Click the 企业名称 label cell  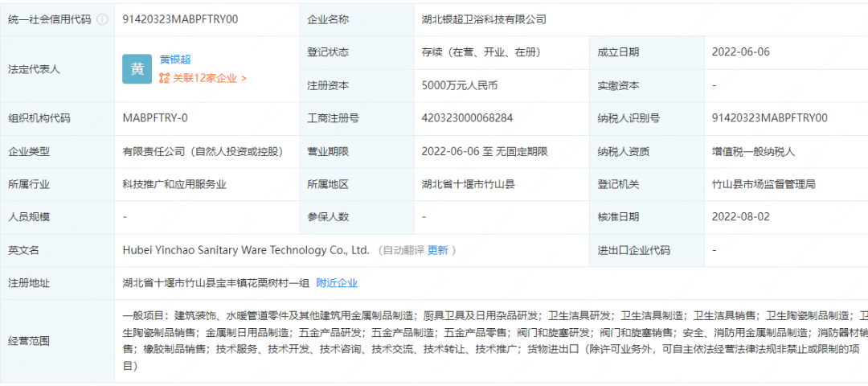point(357,18)
